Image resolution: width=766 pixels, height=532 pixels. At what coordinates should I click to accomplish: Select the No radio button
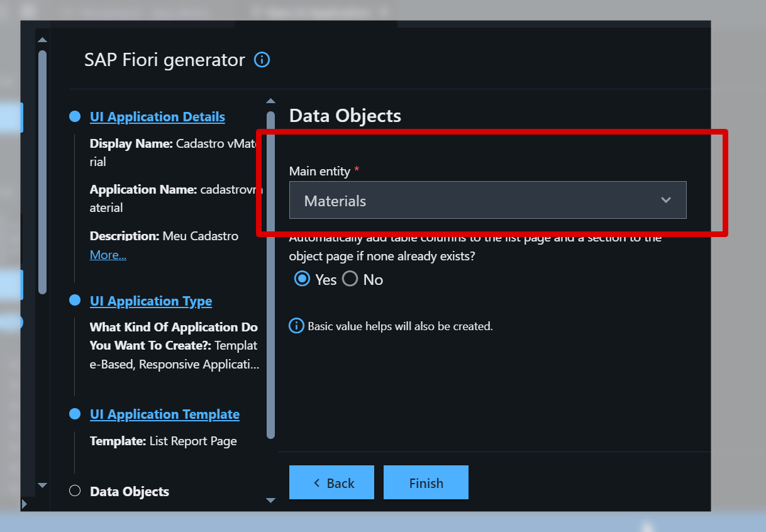[x=350, y=279]
